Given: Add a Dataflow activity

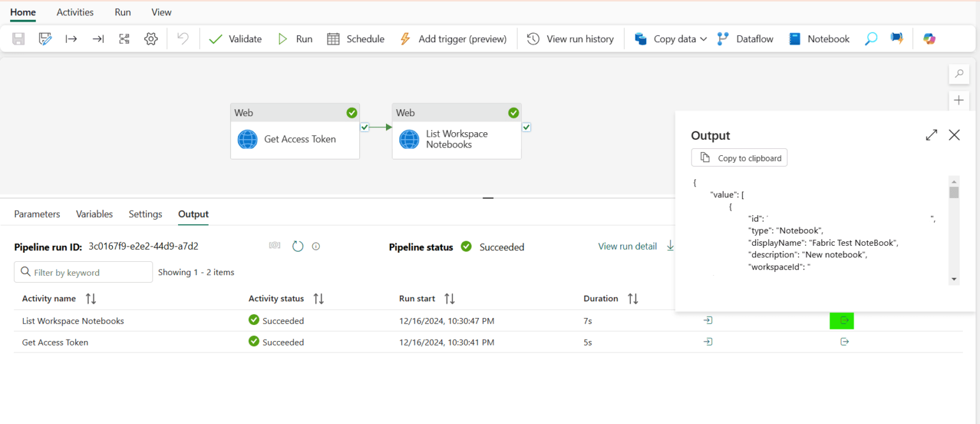Looking at the screenshot, I should [x=745, y=39].
